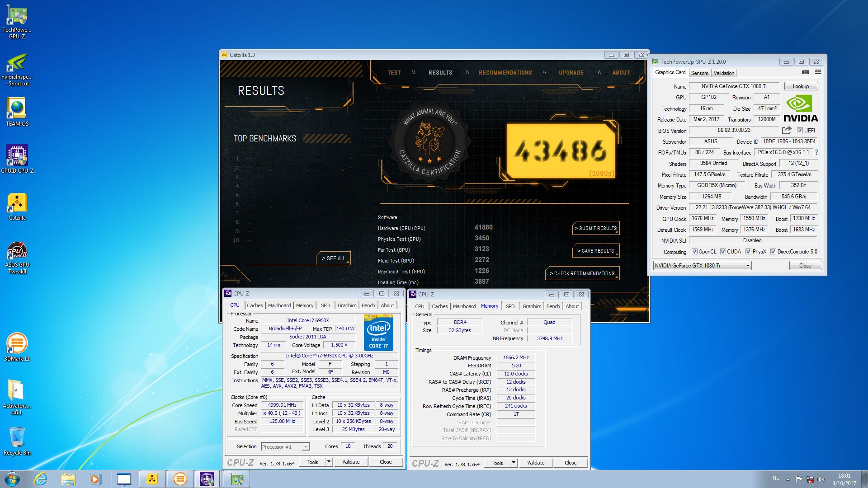Open the GPU-Z hamburger menu icon
This screenshot has width=868, height=488.
tap(818, 72)
